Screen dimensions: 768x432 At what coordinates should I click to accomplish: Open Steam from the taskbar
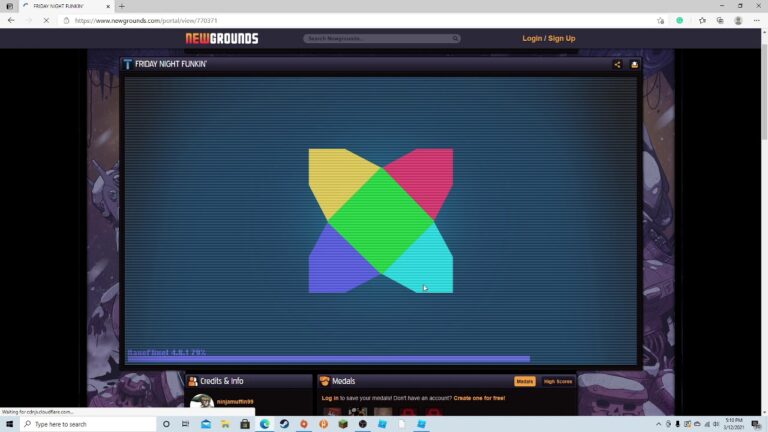284,424
